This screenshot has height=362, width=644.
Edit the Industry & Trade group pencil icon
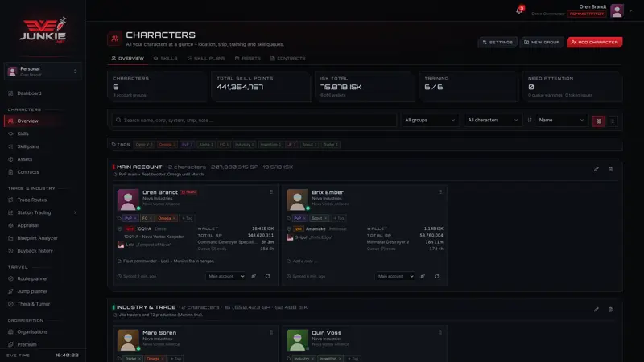pyautogui.click(x=596, y=310)
